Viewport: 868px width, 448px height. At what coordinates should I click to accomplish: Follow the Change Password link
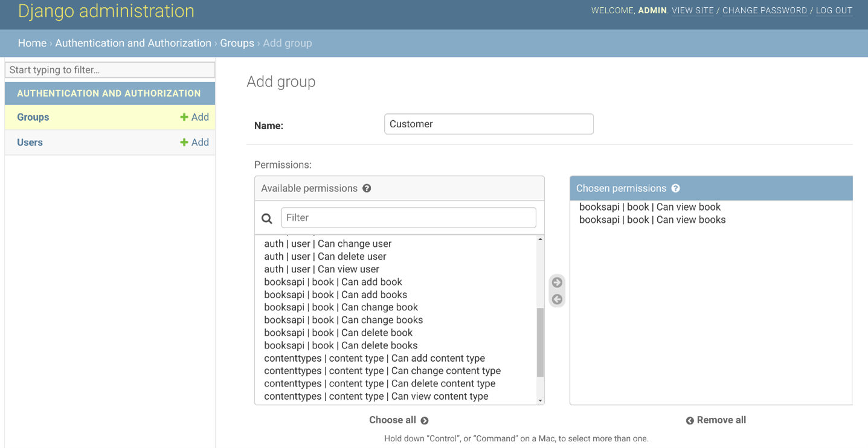coord(764,11)
